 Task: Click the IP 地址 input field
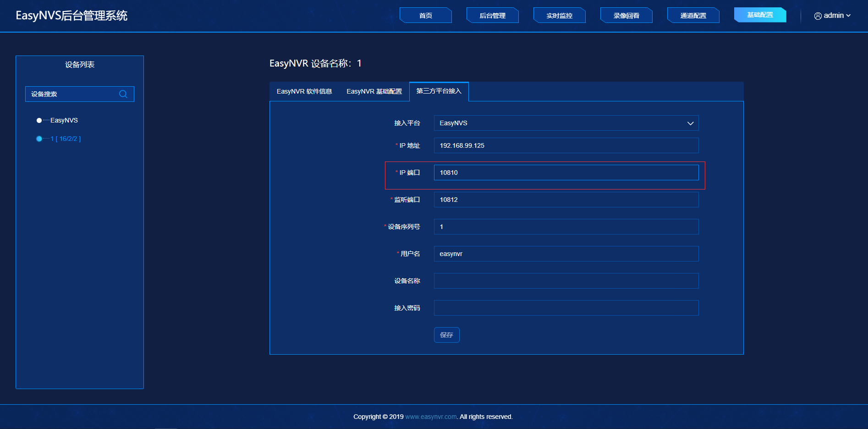pos(566,145)
